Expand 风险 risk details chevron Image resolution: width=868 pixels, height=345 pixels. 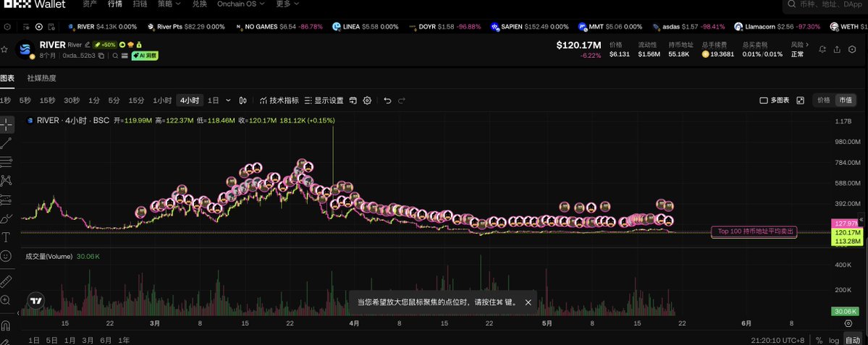tap(807, 44)
